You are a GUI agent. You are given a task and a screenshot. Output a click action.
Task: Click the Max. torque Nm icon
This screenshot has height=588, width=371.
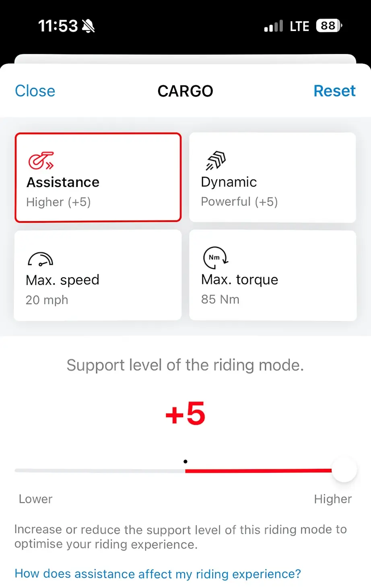click(216, 259)
